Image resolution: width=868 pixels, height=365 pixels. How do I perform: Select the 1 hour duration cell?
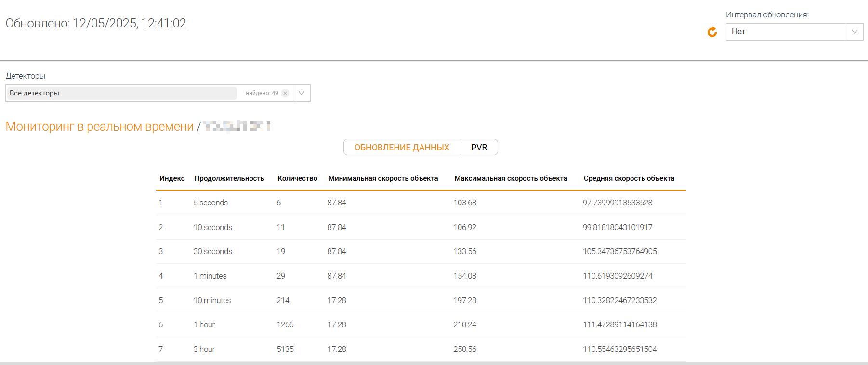204,324
